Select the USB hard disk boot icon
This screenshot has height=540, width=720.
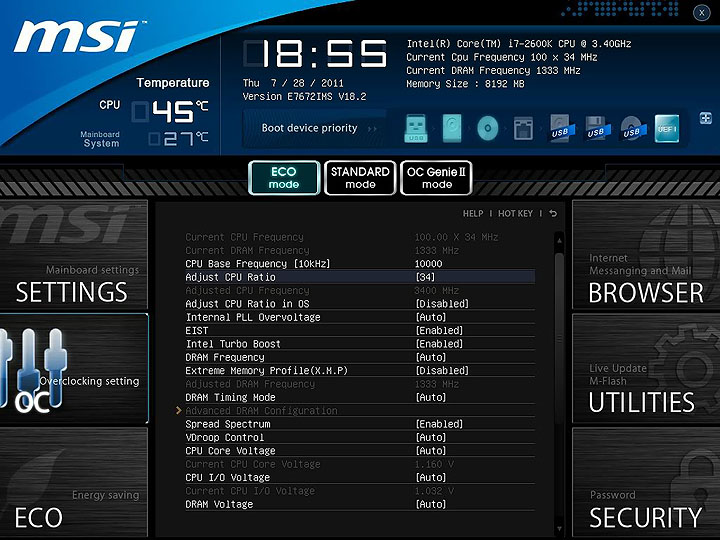[562, 129]
